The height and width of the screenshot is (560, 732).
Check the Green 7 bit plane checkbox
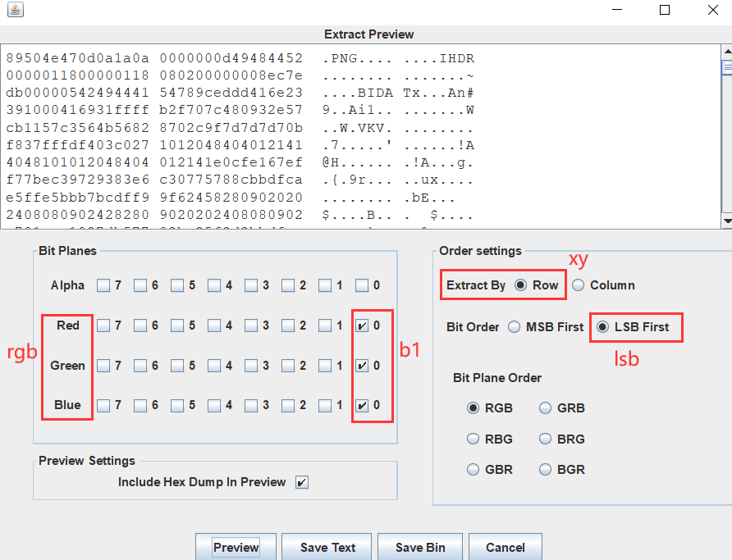[x=103, y=366]
